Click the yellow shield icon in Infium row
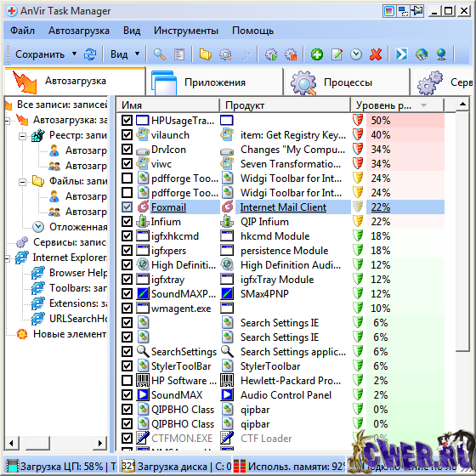This screenshot has width=476, height=476. pyautogui.click(x=358, y=221)
